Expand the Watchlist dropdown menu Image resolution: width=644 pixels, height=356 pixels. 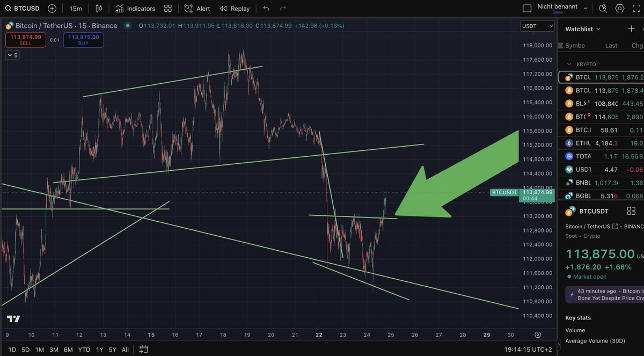click(x=583, y=29)
